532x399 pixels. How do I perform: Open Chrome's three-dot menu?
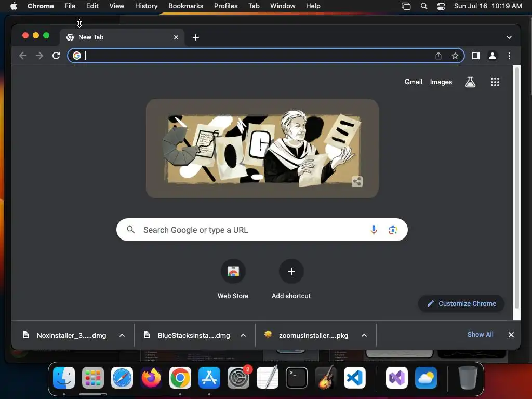tap(509, 56)
